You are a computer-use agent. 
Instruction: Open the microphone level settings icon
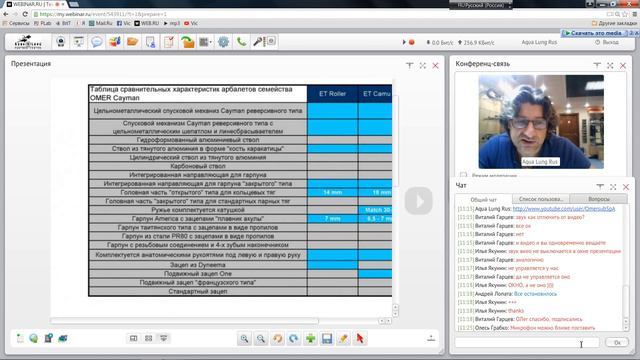point(264,42)
